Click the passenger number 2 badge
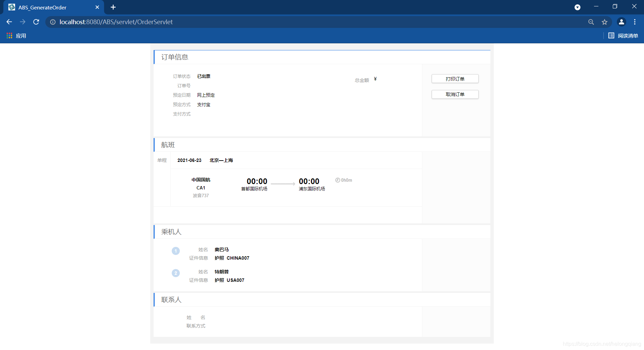 point(176,273)
